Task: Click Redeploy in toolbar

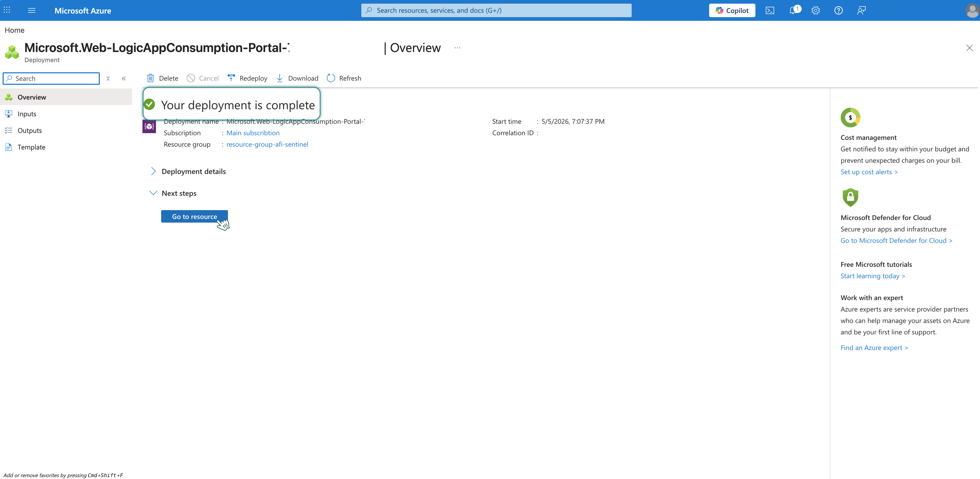Action: click(x=247, y=78)
